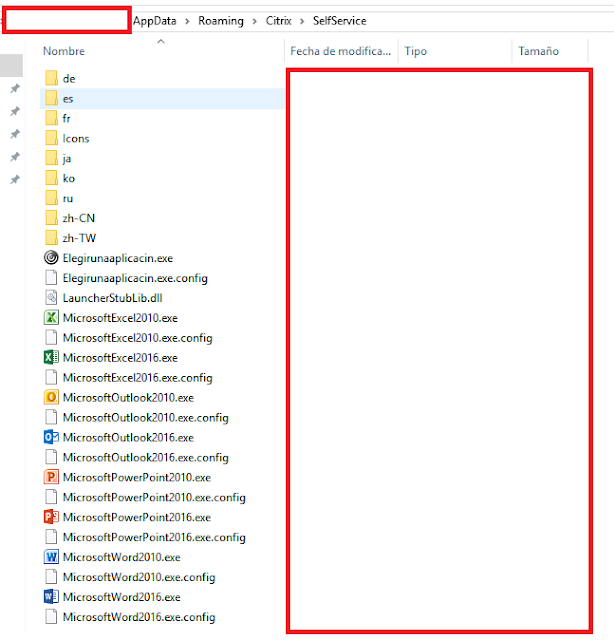Expand the chevron after Citrix in path
Screen dimensions: 614x640
[x=302, y=21]
